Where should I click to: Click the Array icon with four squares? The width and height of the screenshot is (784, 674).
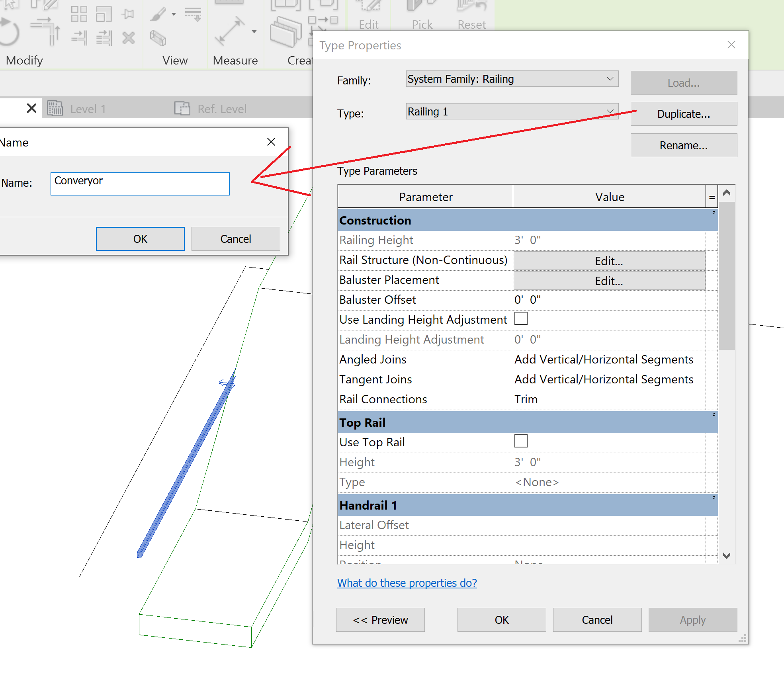(x=79, y=14)
